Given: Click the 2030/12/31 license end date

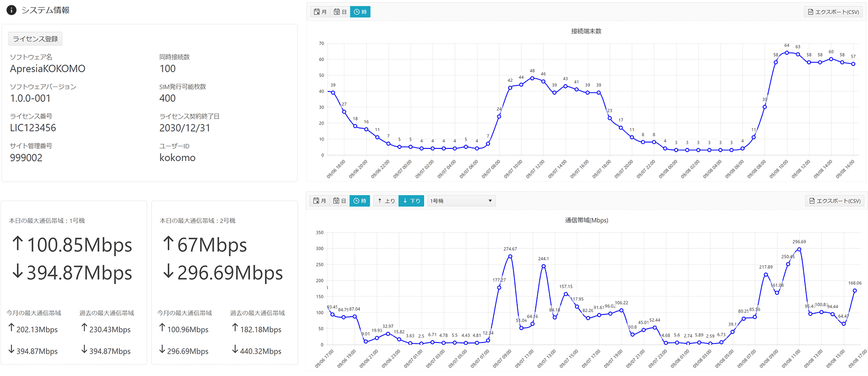Looking at the screenshot, I should (x=185, y=128).
